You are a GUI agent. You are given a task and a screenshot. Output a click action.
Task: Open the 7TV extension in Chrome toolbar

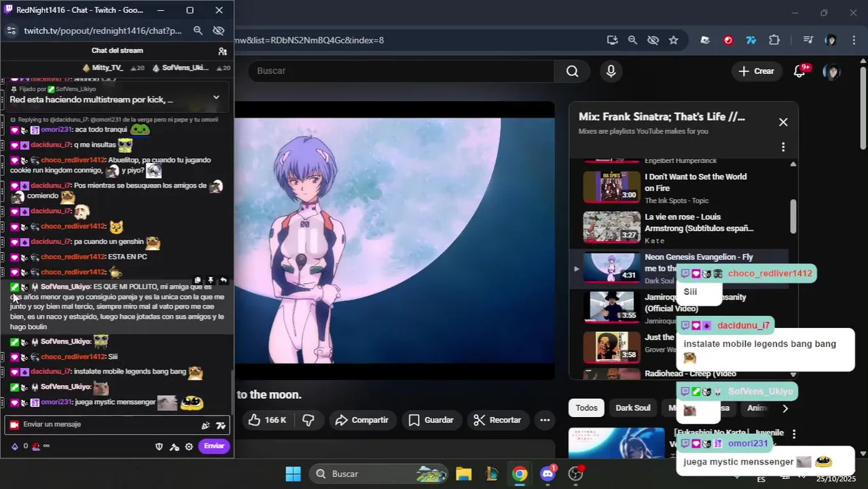(751, 40)
